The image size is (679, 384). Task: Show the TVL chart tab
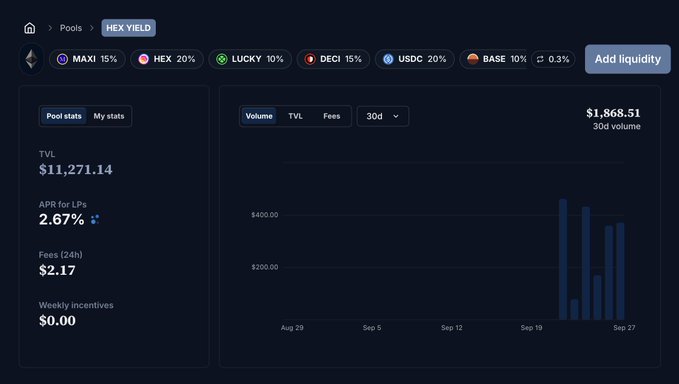[x=295, y=116]
